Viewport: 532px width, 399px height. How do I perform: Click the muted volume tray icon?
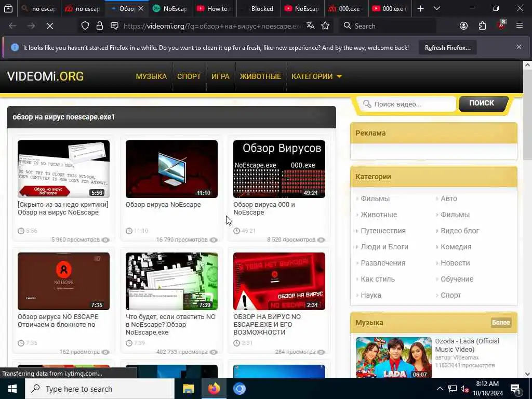pyautogui.click(x=465, y=389)
